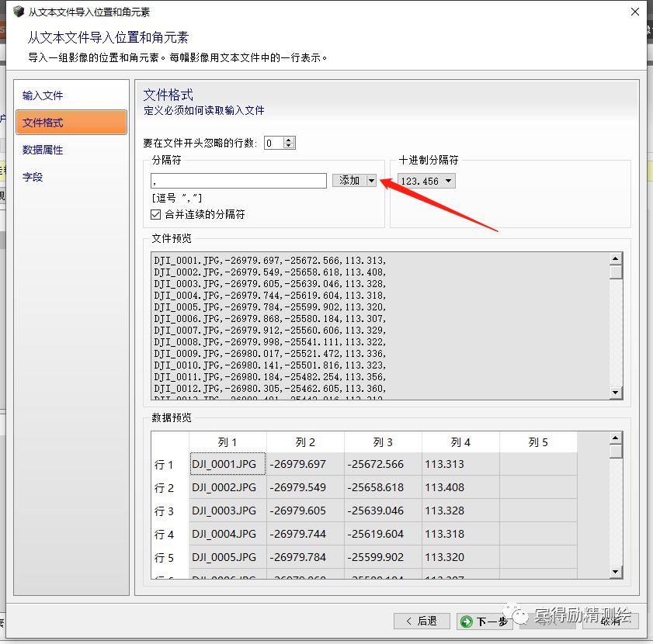653x644 pixels.
Task: Click cell 113.408 in data preview
Action: (460, 487)
